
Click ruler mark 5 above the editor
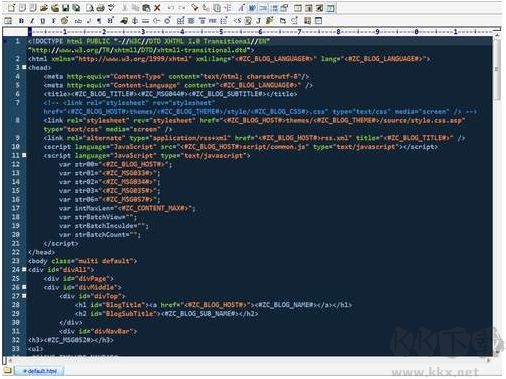point(221,32)
